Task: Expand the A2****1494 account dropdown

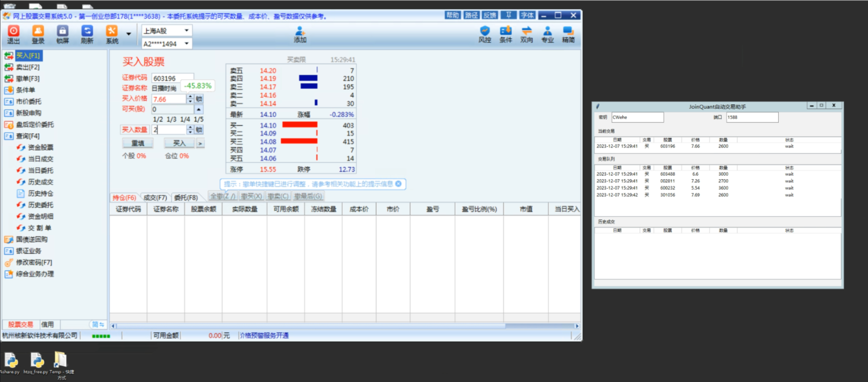Action: tap(186, 44)
